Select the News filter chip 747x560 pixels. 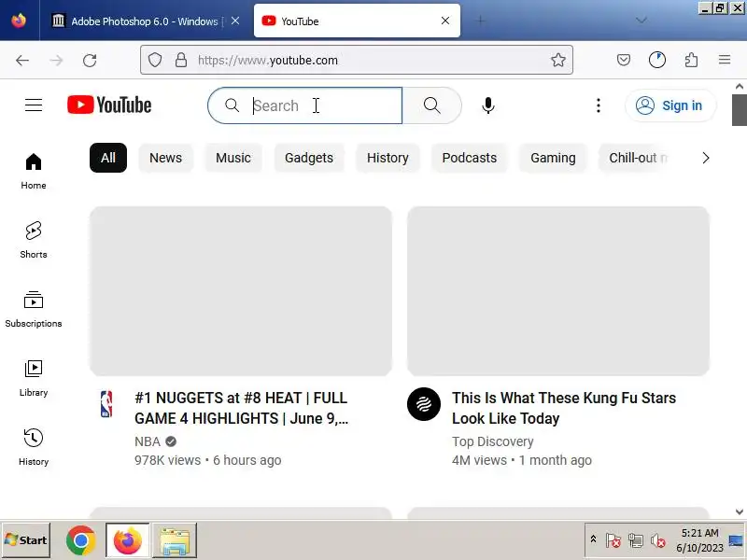[166, 158]
